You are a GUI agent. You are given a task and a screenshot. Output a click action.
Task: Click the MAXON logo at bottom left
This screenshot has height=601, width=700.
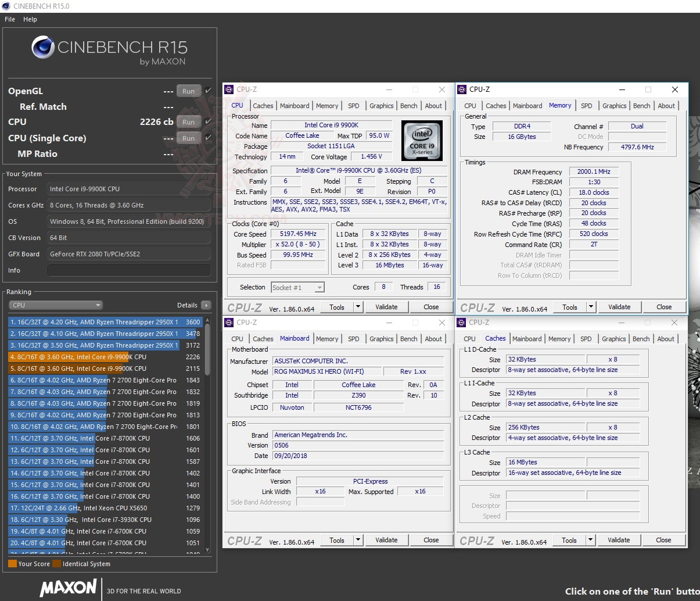point(68,588)
